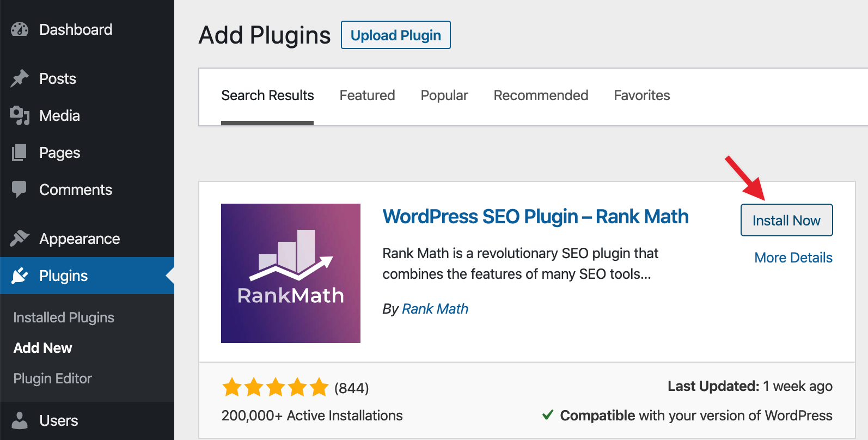Viewport: 868px width, 440px height.
Task: Click the Plugins plug icon
Action: (x=20, y=276)
